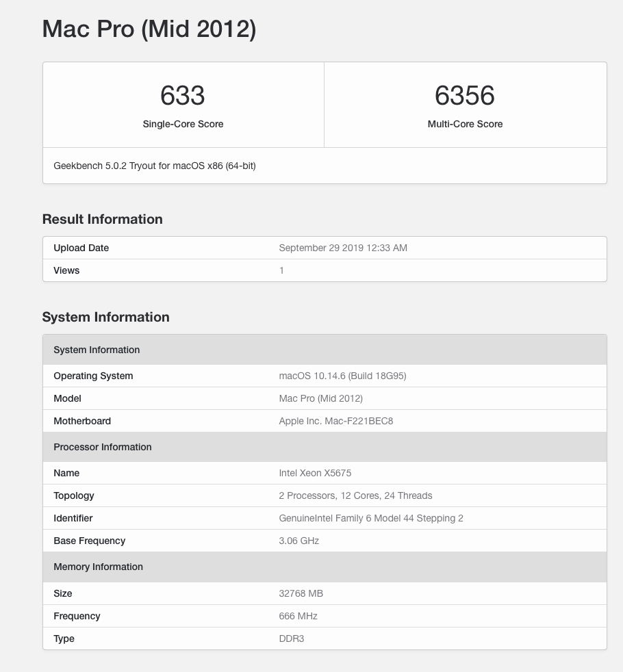Click the 'Size' row label
The height and width of the screenshot is (672, 623).
pyautogui.click(x=62, y=593)
